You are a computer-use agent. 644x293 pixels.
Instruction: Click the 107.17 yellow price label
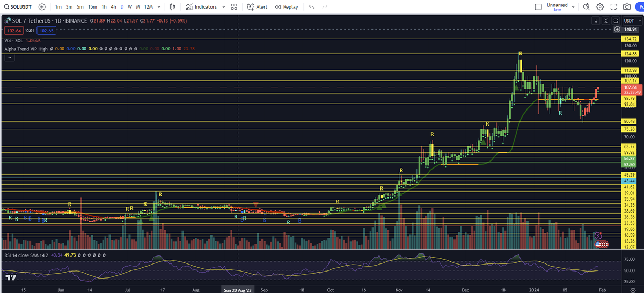click(x=629, y=81)
